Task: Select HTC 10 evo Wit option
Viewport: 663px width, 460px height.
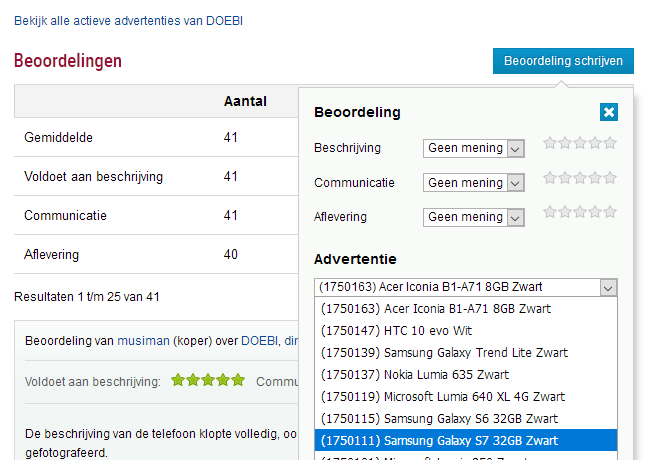Action: [x=400, y=330]
